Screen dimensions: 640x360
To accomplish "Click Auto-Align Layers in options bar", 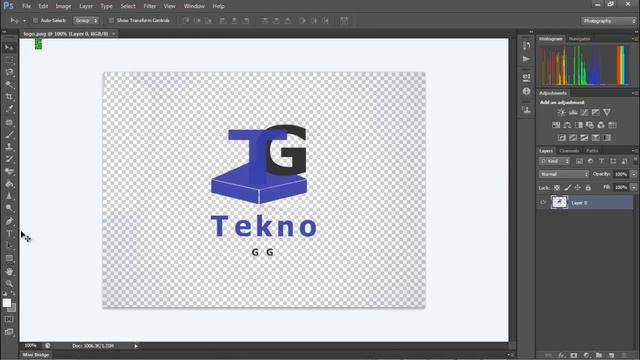I will [344, 20].
